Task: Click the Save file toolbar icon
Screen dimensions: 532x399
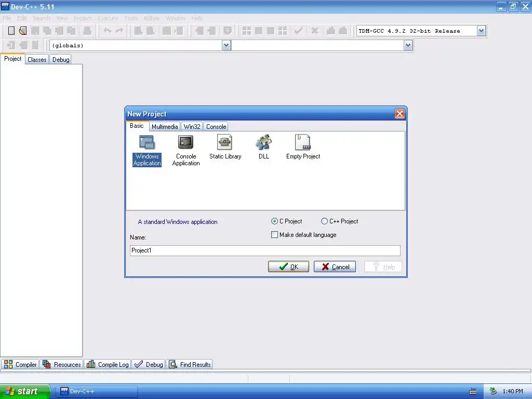Action: click(x=35, y=31)
